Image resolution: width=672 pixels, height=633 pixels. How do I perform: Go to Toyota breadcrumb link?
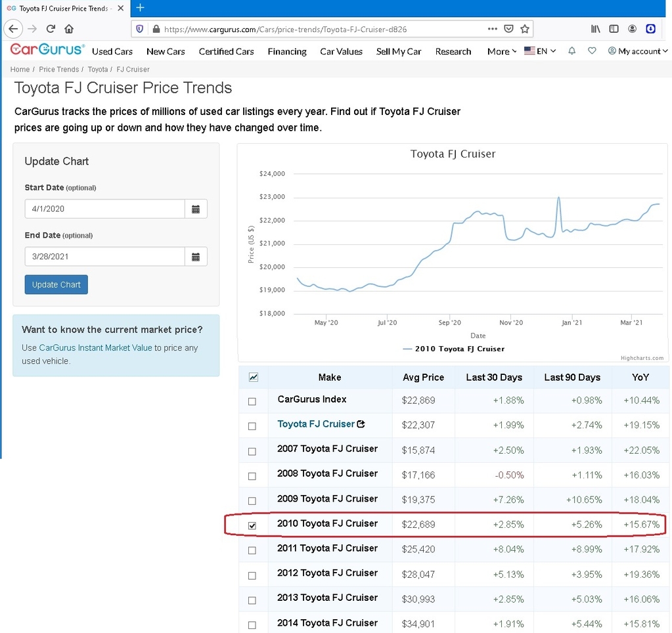point(98,70)
